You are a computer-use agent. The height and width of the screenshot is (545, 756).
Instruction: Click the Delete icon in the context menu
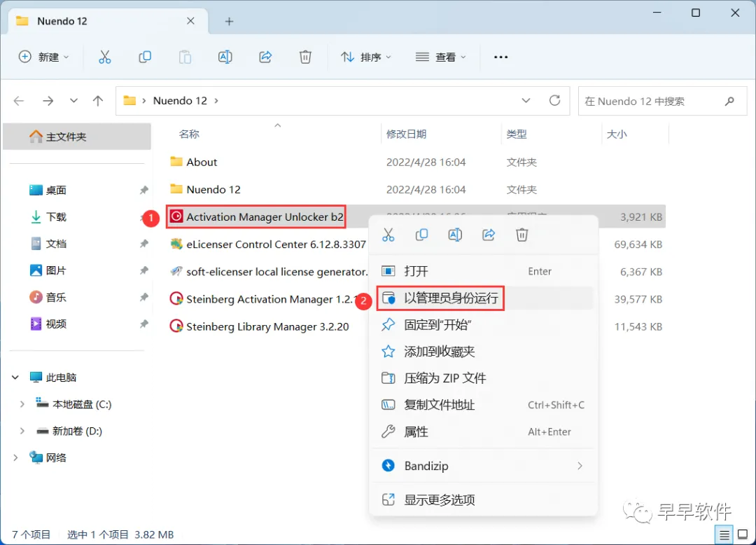522,235
